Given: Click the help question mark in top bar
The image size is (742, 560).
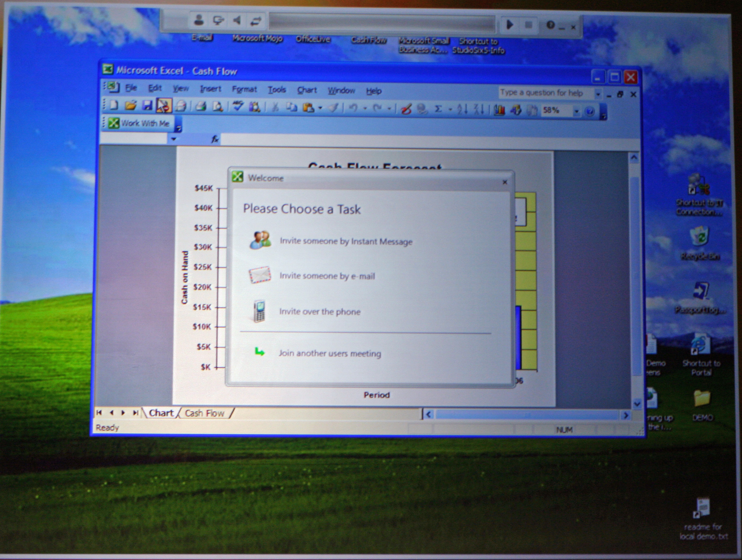Looking at the screenshot, I should [x=550, y=25].
